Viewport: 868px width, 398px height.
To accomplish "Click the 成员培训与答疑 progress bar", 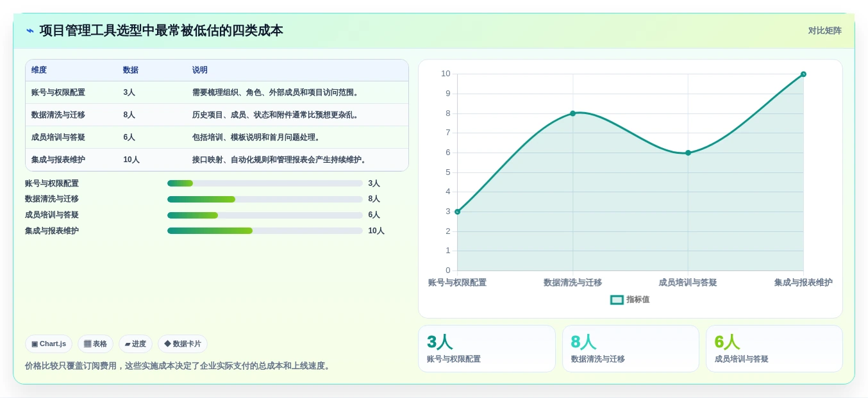I will pos(265,215).
